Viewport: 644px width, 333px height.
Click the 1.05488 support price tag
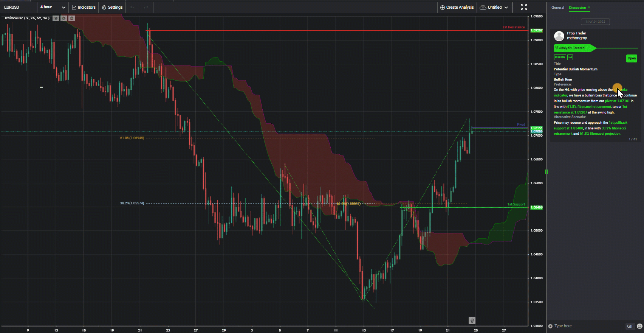pyautogui.click(x=536, y=207)
